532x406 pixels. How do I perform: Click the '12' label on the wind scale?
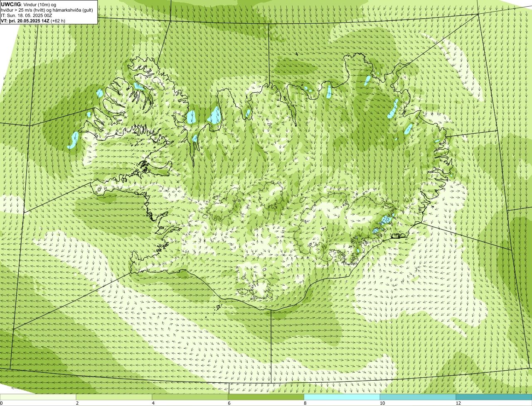coord(458,403)
